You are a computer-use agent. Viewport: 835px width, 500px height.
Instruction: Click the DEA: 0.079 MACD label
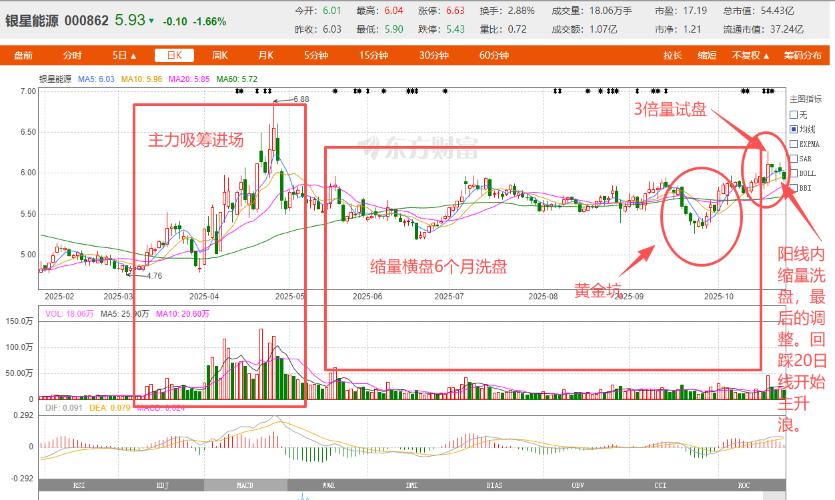[109, 408]
